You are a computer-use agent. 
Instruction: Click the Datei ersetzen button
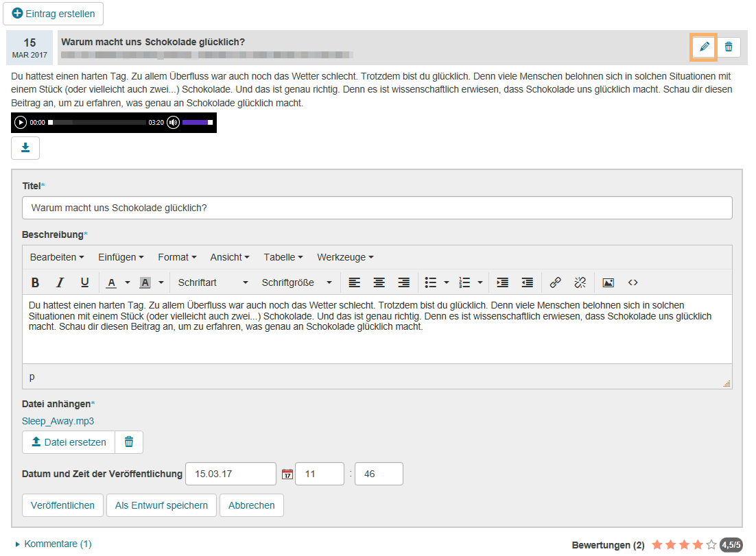[x=68, y=442]
